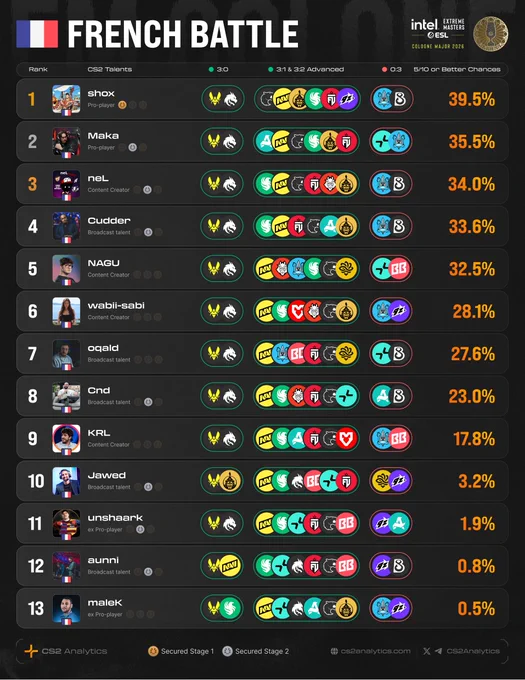Select the Secured Stage 2 legend badge
The height and width of the screenshot is (680, 525).
click(228, 651)
